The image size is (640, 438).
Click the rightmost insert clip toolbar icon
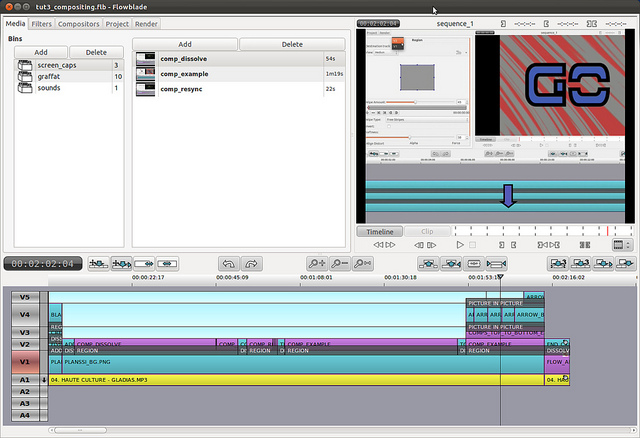point(626,263)
